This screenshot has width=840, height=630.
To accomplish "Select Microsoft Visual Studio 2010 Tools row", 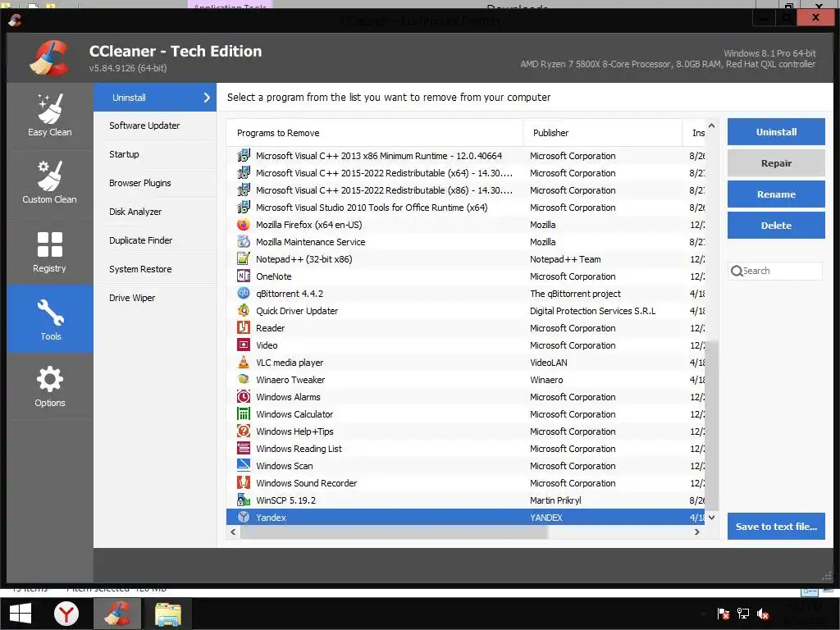I will pyautogui.click(x=465, y=208).
